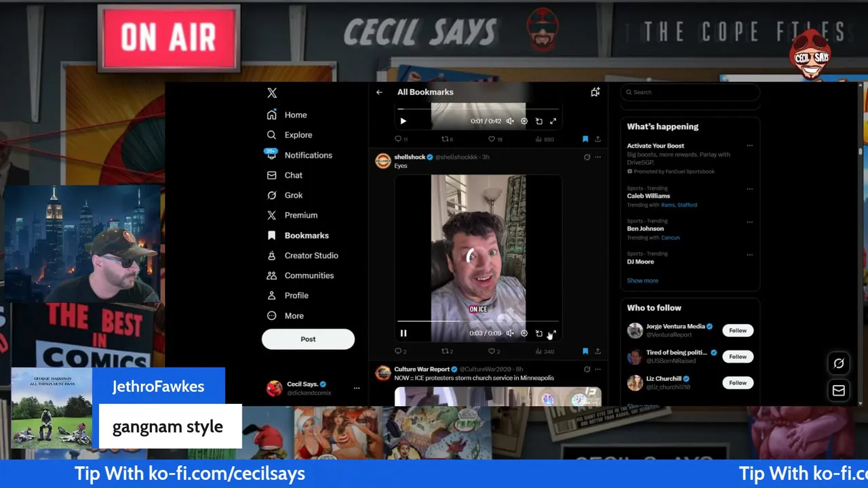Reply to the shellshock post

[x=400, y=351]
